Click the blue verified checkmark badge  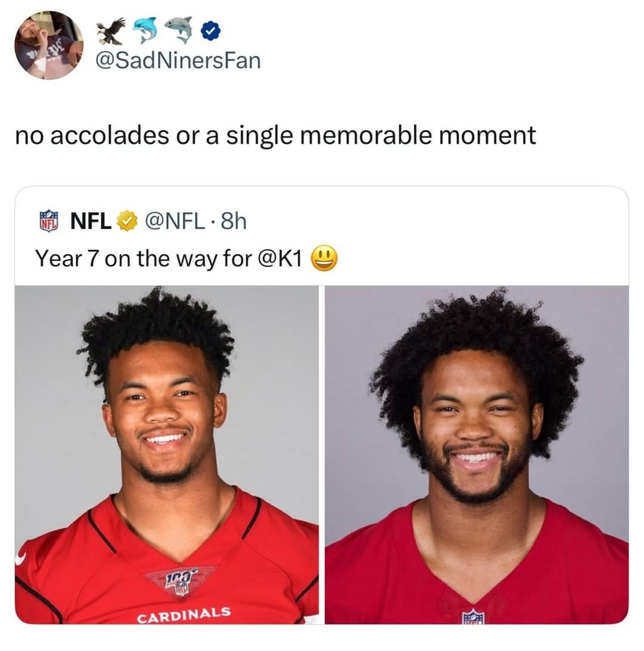(x=211, y=31)
